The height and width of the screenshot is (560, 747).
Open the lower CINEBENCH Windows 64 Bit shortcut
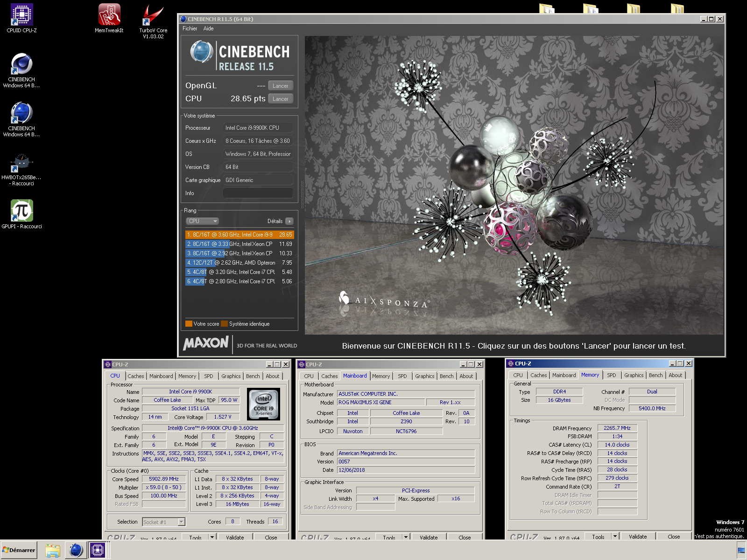click(x=21, y=119)
